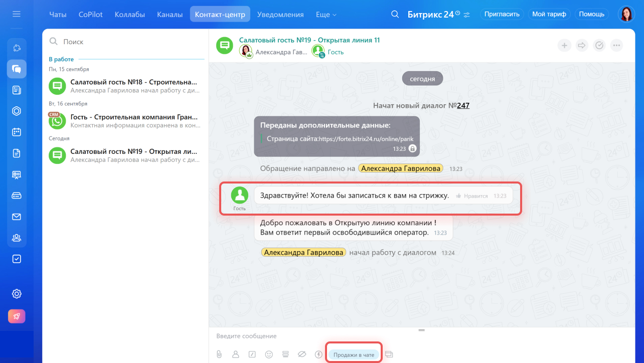Open the three-dots more menu in header
This screenshot has height=363, width=644.
coord(617,46)
